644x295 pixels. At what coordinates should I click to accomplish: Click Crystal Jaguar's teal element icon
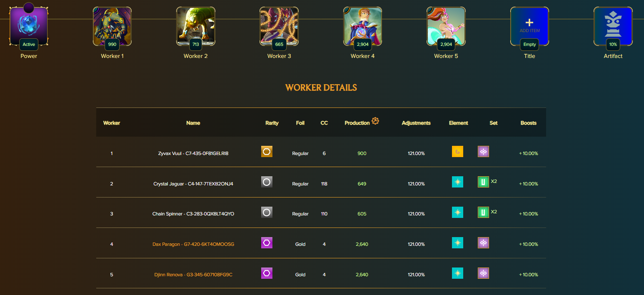tap(457, 182)
